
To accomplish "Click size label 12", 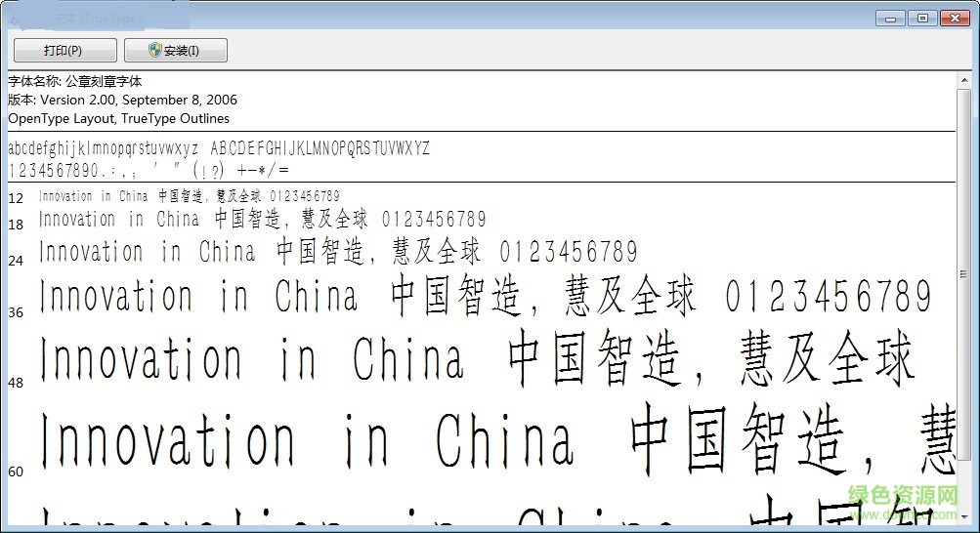I will [x=16, y=198].
